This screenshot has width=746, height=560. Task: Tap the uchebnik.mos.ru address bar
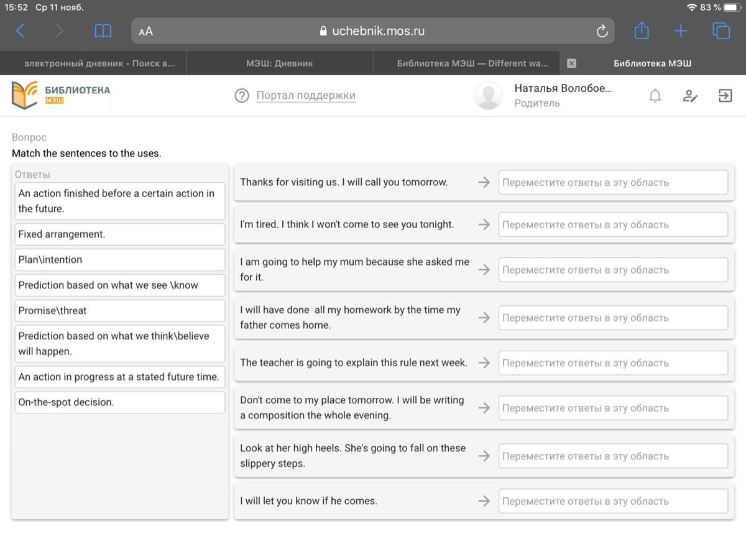click(373, 31)
